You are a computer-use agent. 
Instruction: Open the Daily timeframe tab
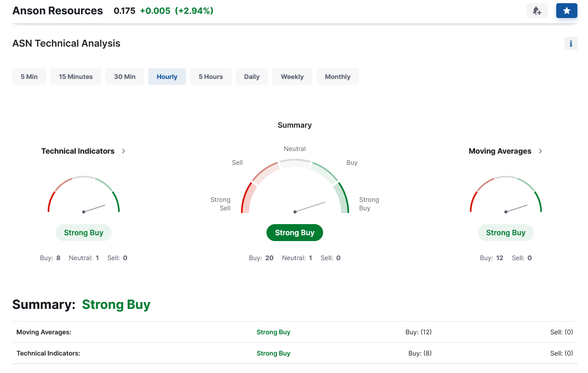(x=252, y=76)
